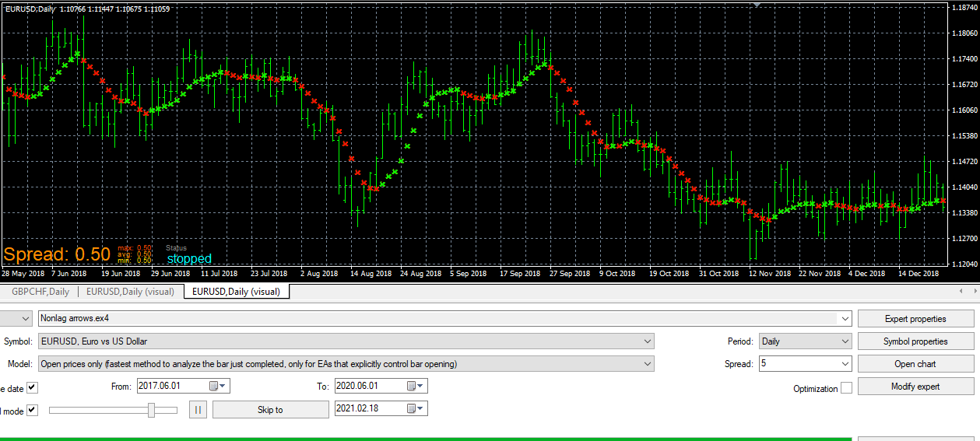Viewport: 980px width, 441px height.
Task: Expand the Model dropdown list
Action: pos(648,363)
